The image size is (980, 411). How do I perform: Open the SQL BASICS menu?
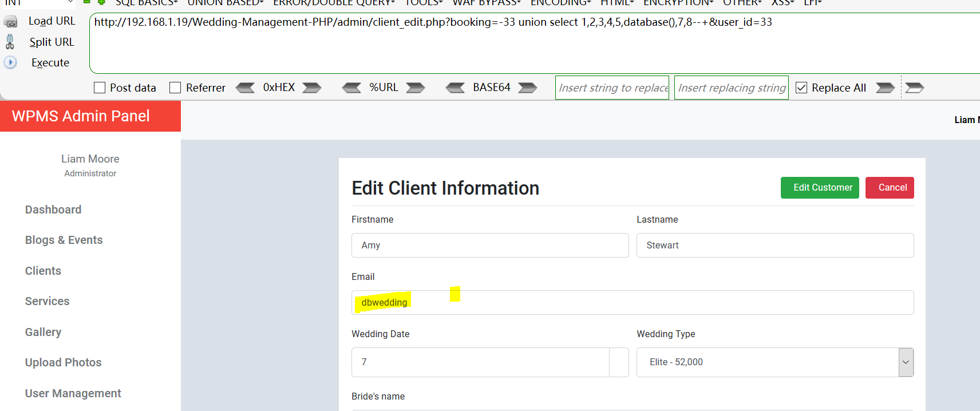[x=147, y=3]
